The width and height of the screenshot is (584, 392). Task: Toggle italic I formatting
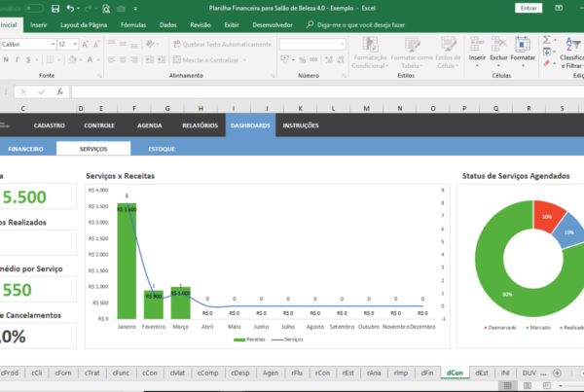(x=17, y=59)
